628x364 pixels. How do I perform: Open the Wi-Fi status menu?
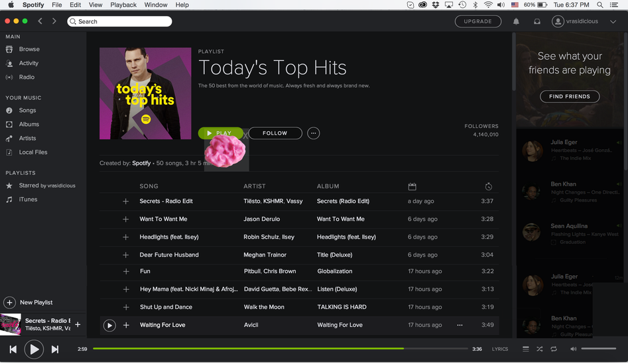(488, 5)
